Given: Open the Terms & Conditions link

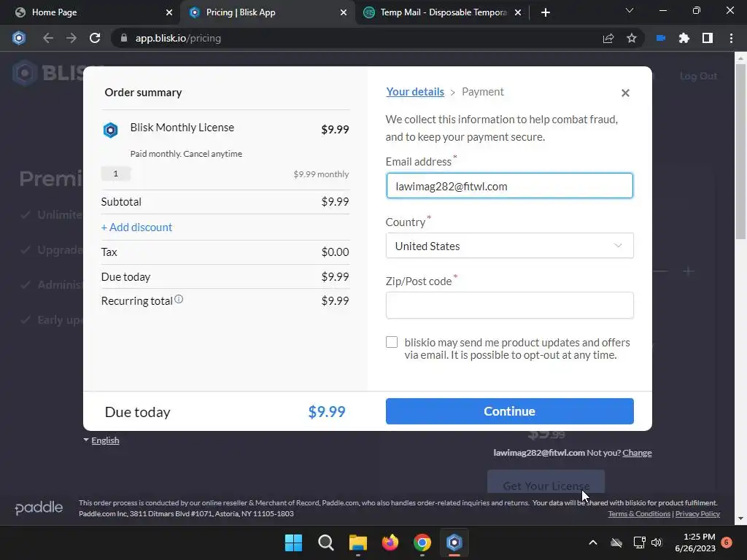Looking at the screenshot, I should coord(639,514).
